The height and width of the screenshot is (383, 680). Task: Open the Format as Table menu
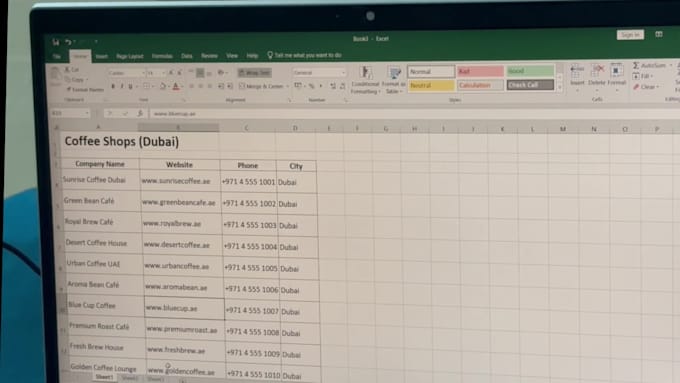click(x=393, y=80)
